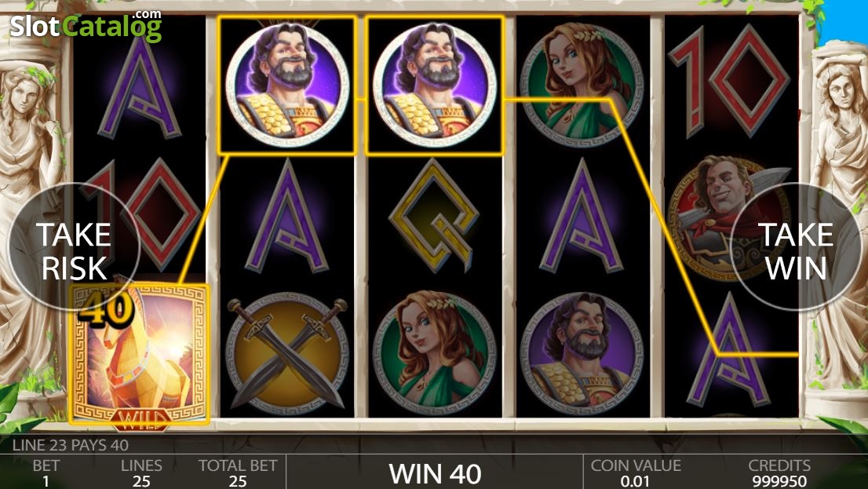This screenshot has width=868, height=489.
Task: Click the TAKE WIN button
Action: point(796,247)
